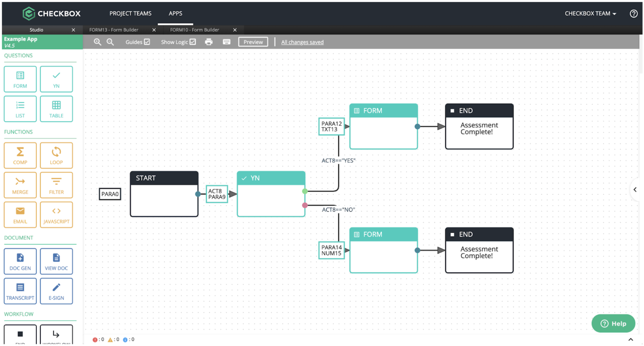Open the keyboard shortcuts icon
Screen dimensions: 644x346
coord(226,42)
